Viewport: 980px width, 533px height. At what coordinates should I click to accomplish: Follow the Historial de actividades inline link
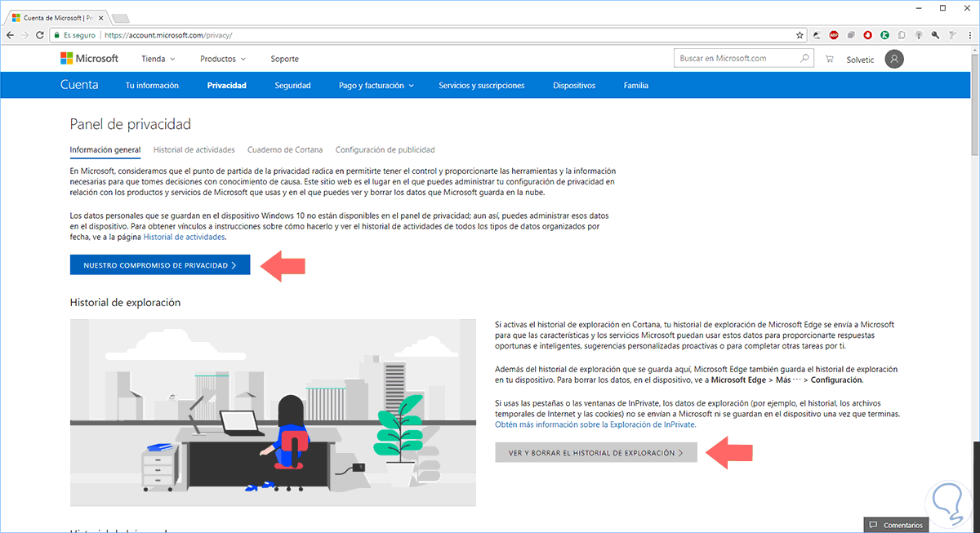(x=185, y=237)
